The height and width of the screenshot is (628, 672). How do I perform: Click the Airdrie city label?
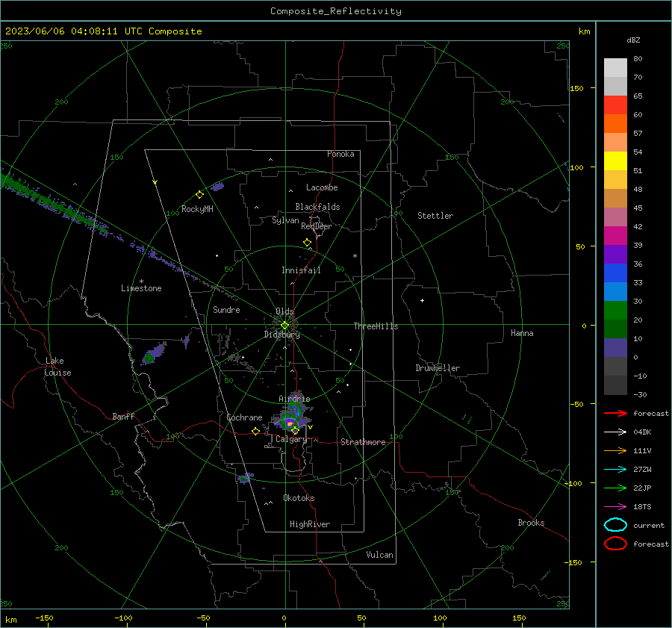[x=294, y=399]
